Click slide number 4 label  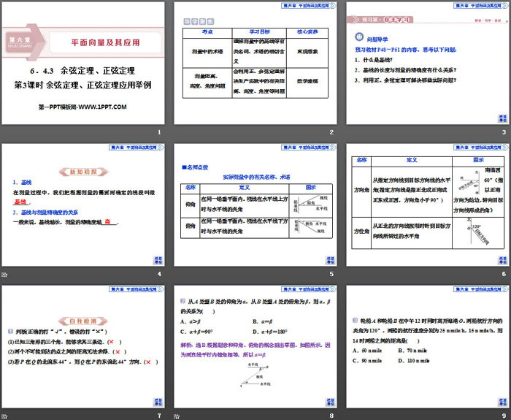click(x=159, y=274)
